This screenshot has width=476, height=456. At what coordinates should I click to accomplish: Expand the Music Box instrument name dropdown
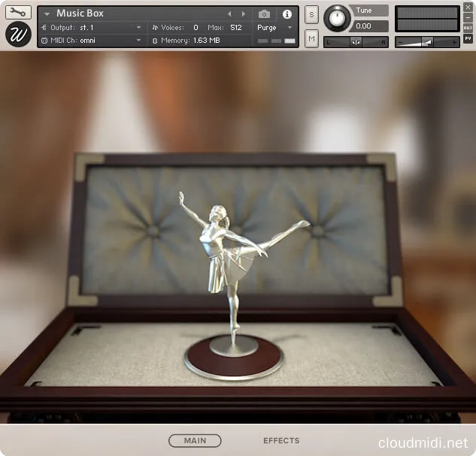tap(47, 14)
